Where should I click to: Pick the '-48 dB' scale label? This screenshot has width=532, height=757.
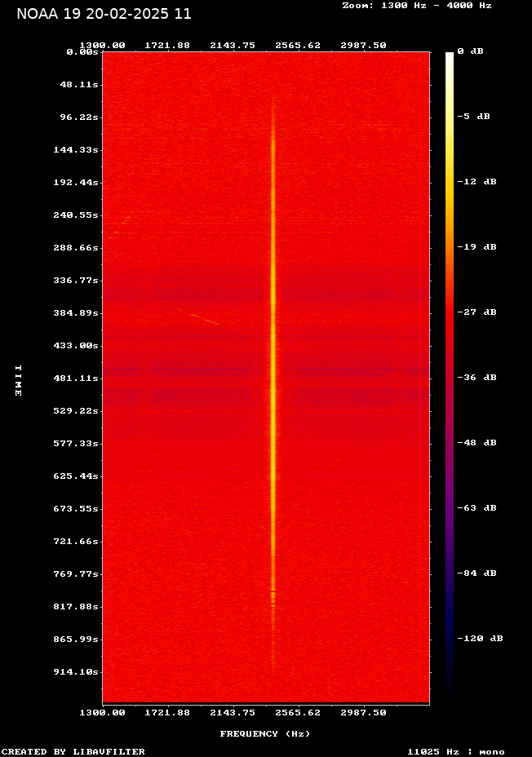(477, 442)
